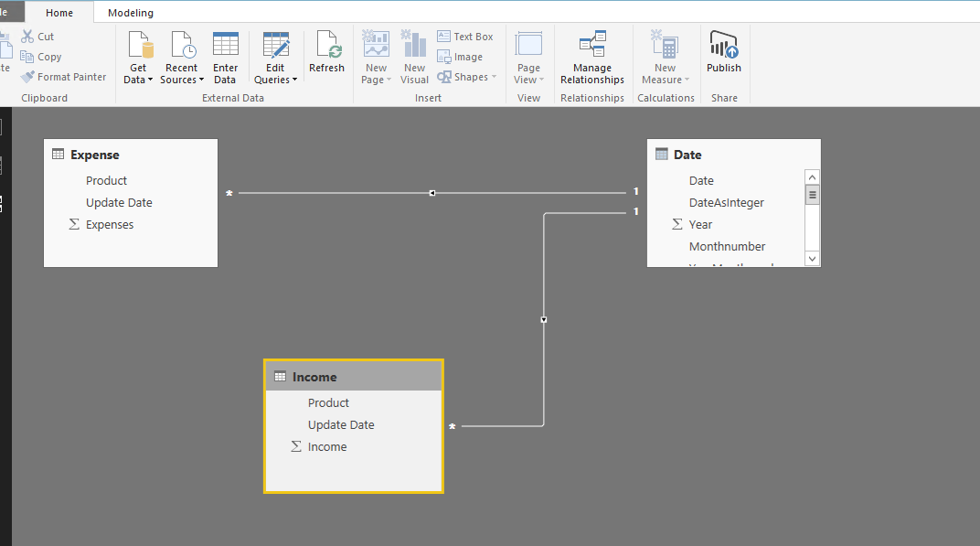Select the Income table header

(354, 377)
